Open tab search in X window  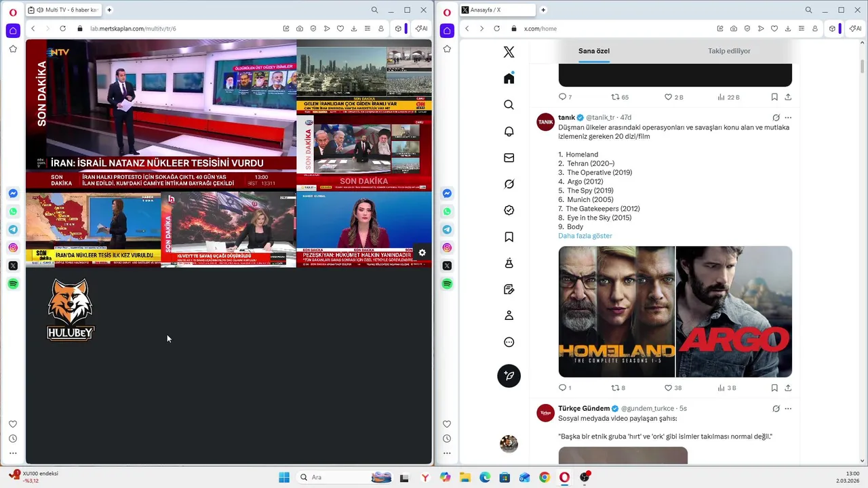[808, 10]
